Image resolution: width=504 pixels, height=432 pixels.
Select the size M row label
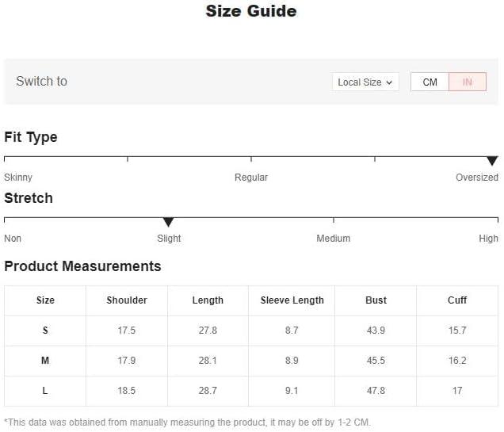(45, 361)
